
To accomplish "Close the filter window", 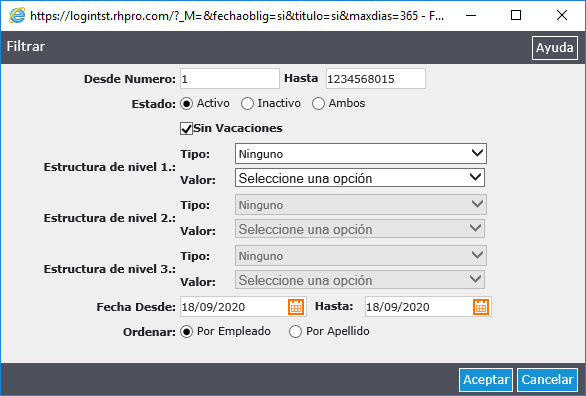I will point(562,15).
